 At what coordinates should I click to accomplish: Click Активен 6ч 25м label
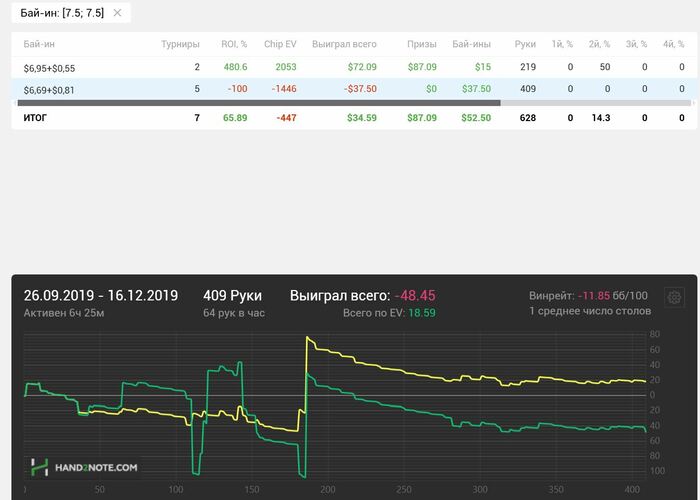point(64,313)
